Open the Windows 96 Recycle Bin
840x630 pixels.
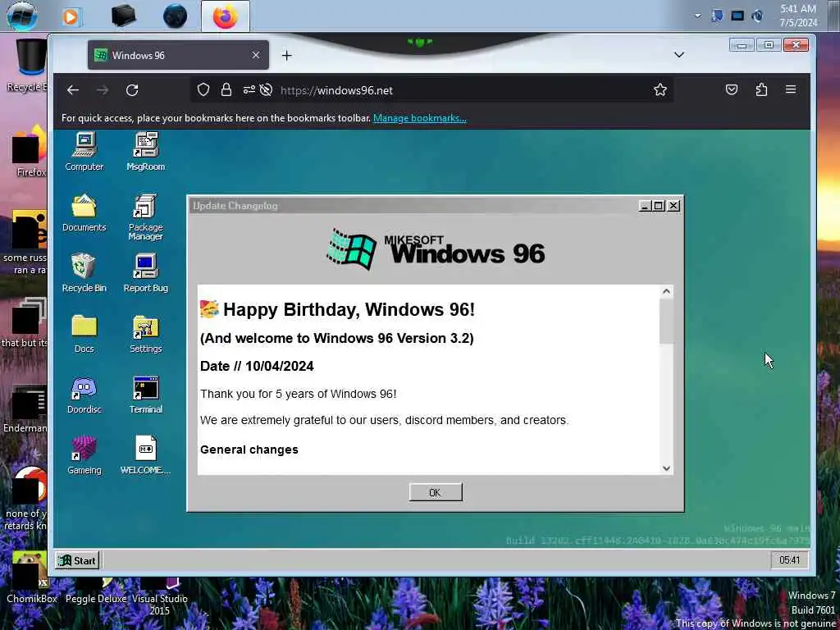click(x=84, y=273)
